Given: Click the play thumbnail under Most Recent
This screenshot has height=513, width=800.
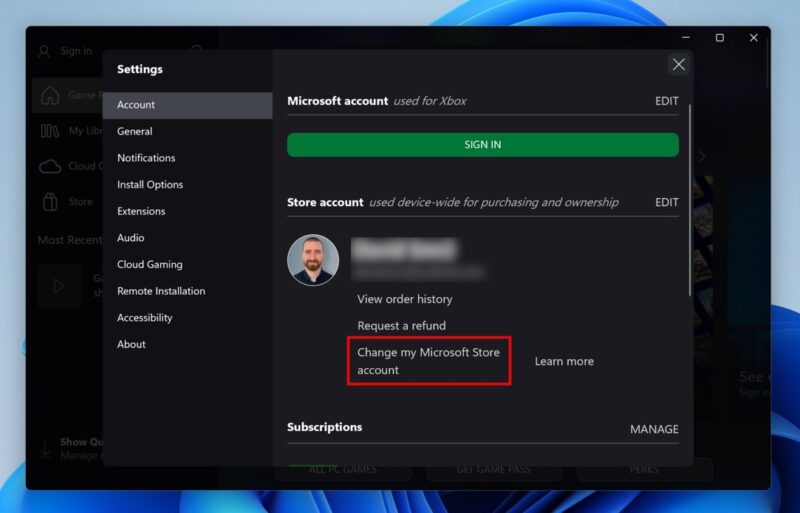Looking at the screenshot, I should [59, 286].
